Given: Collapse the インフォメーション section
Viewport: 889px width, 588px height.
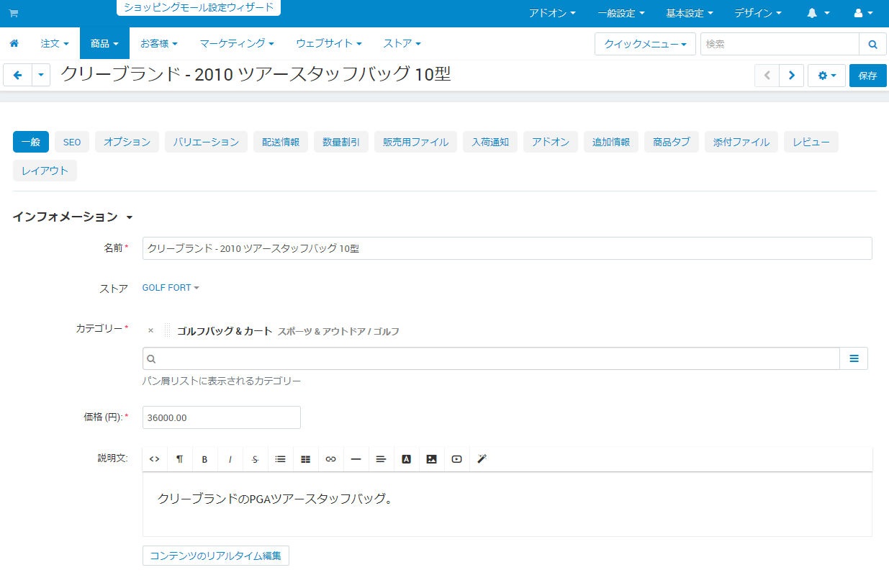Looking at the screenshot, I should pos(73,217).
